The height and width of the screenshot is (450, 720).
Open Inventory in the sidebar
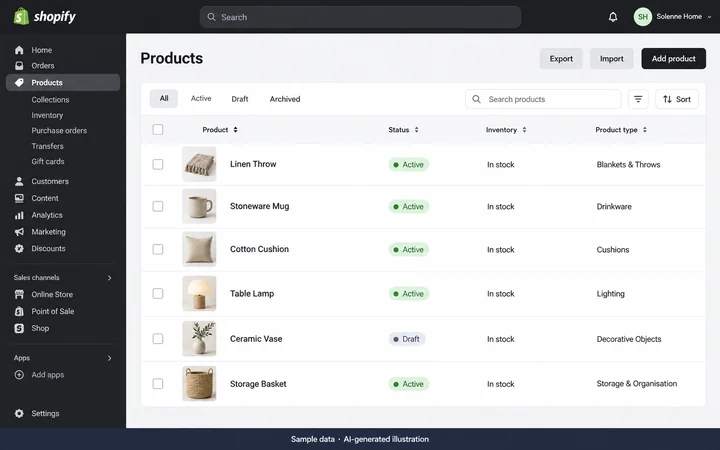47,115
